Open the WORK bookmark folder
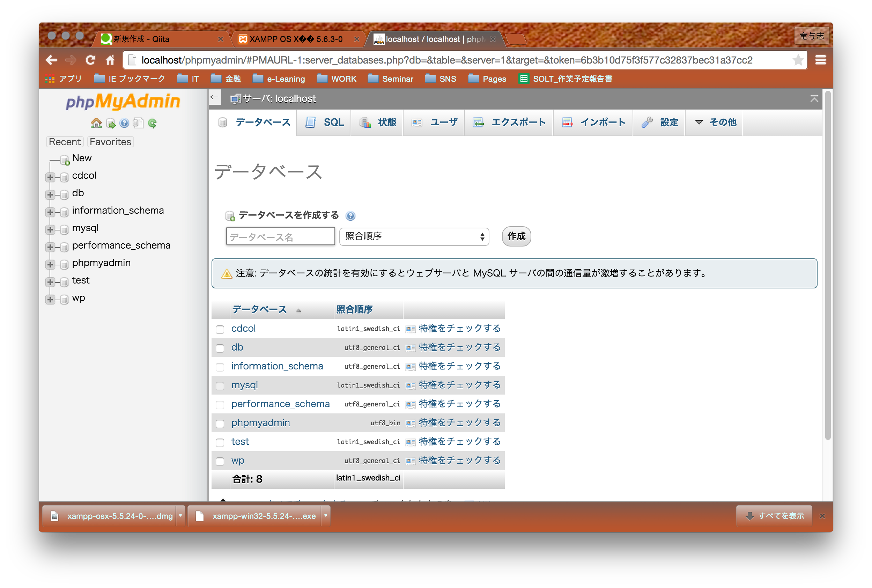 [336, 79]
